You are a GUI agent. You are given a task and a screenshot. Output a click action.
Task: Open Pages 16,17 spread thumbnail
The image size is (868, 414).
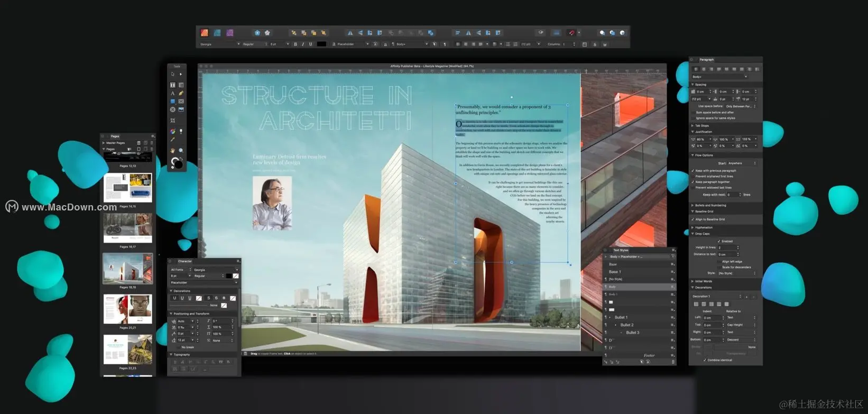[127, 228]
